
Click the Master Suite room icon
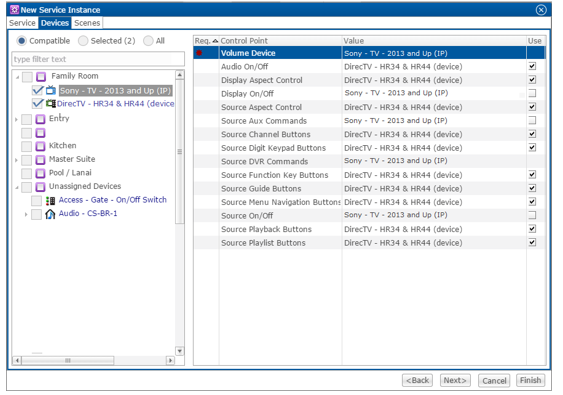[40, 159]
